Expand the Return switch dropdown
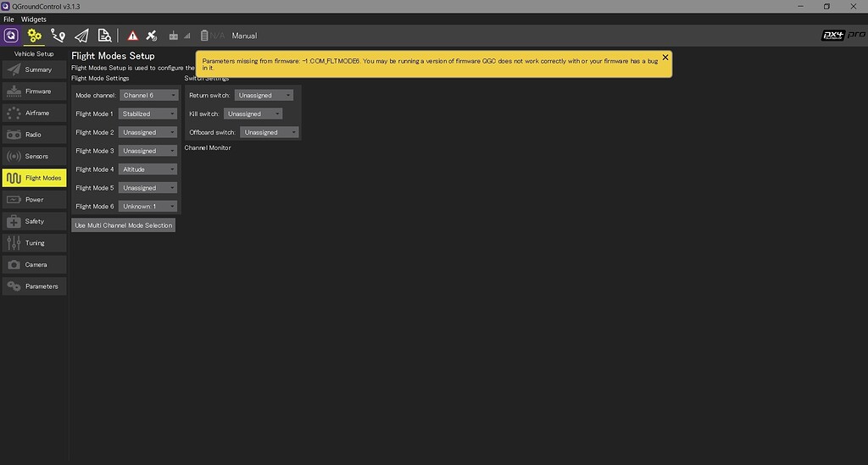The image size is (868, 465). coord(264,95)
